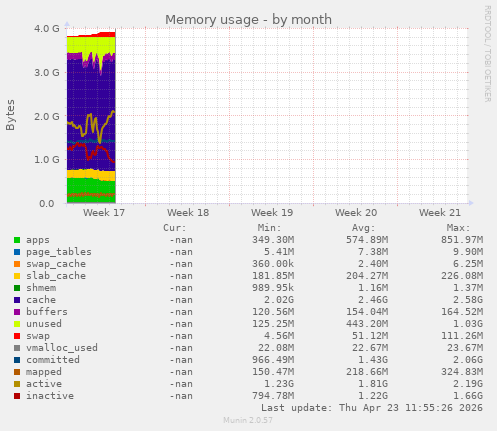This screenshot has height=431, width=497.
Task: Click the 'vmalloc_used' legend label
Action: pos(62,348)
